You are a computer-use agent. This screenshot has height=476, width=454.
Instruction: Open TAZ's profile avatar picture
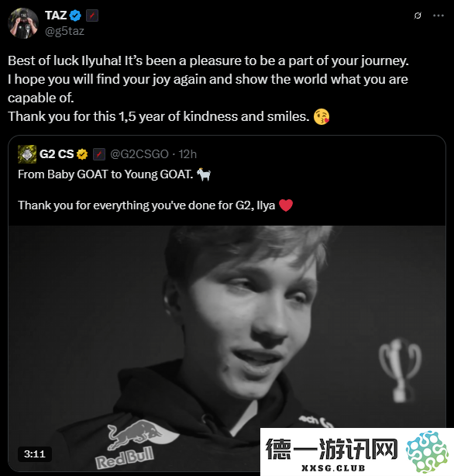coord(23,23)
